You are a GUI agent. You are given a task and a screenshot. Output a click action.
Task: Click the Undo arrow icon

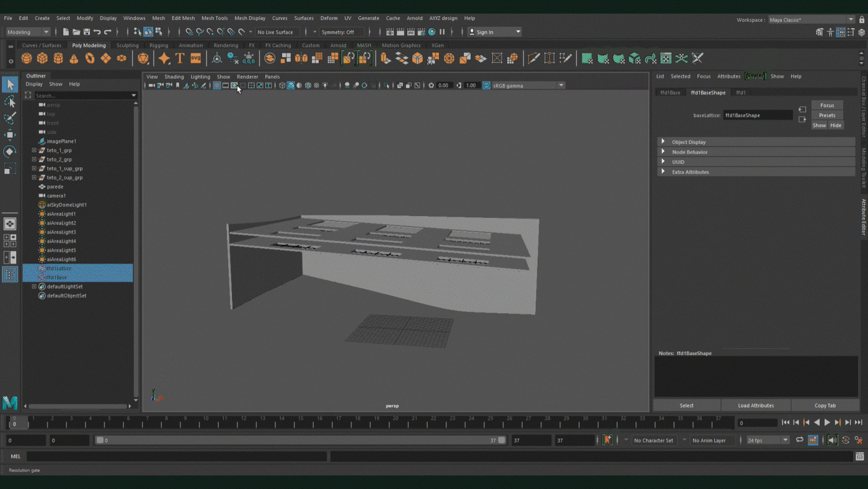click(x=97, y=32)
